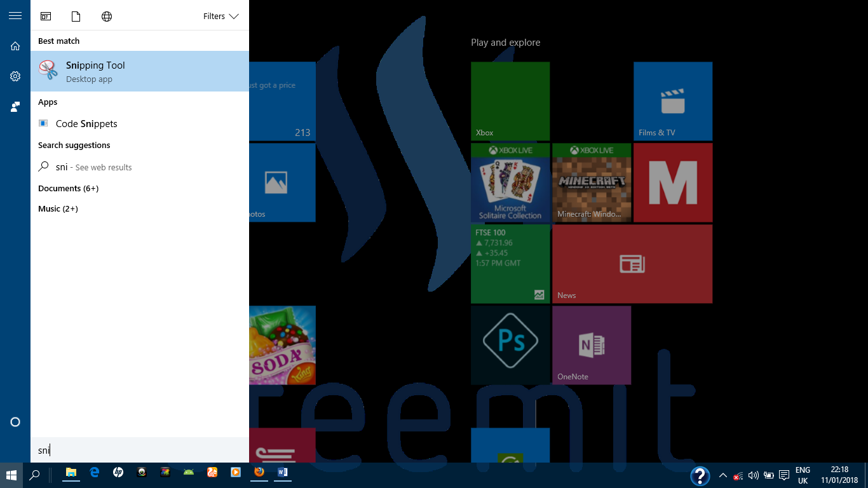Launch the Candy Crush Soda tile
Image resolution: width=868 pixels, height=488 pixels.
pos(282,345)
